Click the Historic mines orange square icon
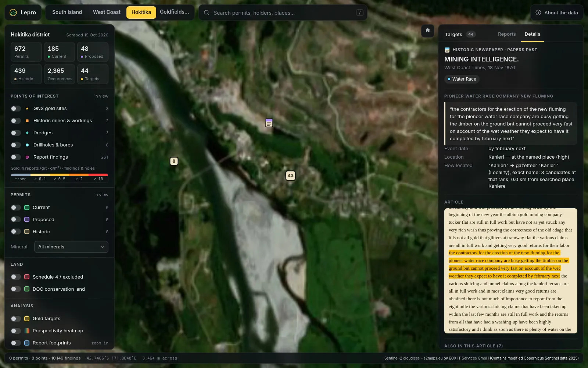Viewport: 588px width, 368px height. coord(27,121)
